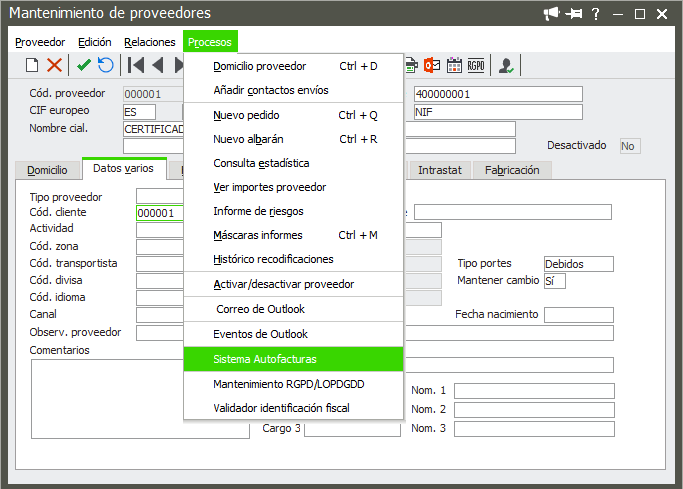Open the Tipo portes dropdown
Viewport: 683px width, 489px height.
(x=578, y=264)
